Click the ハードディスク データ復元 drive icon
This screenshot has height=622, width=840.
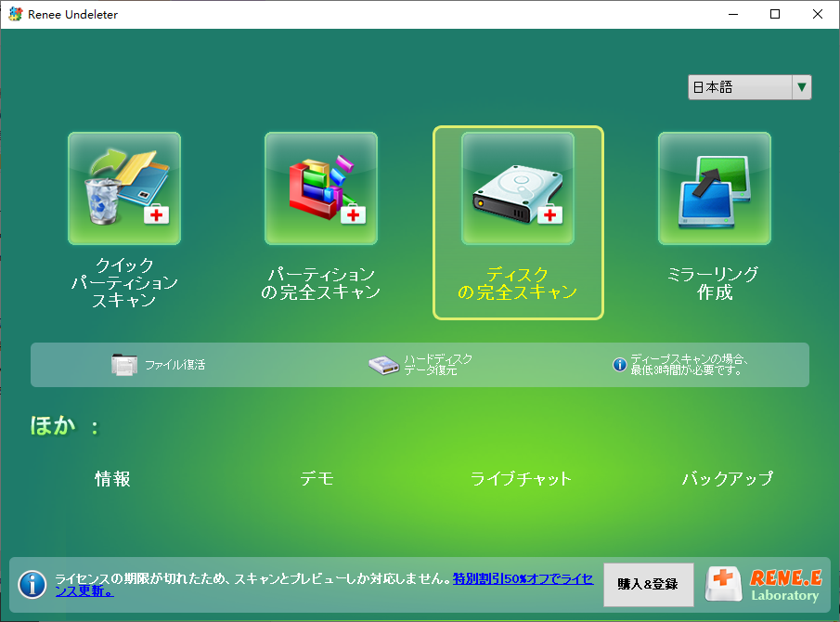pos(383,365)
